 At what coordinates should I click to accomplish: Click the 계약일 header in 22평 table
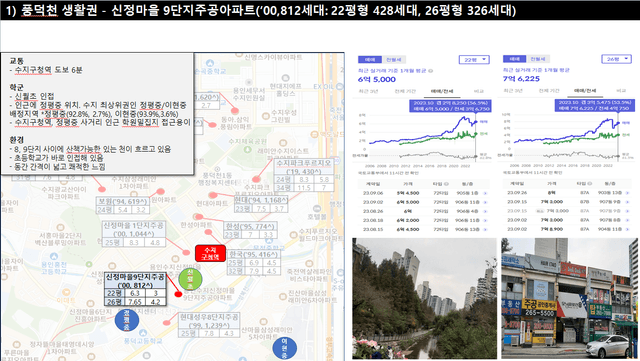(373, 184)
